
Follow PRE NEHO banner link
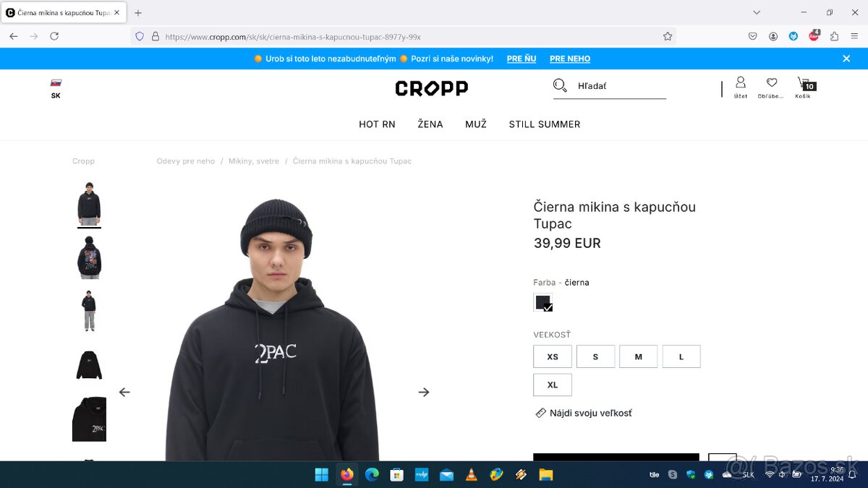570,59
